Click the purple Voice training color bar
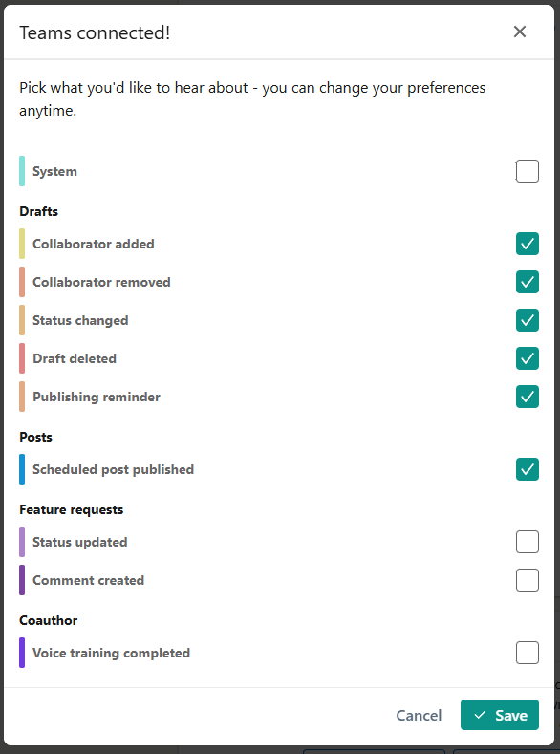560x754 pixels. point(22,653)
